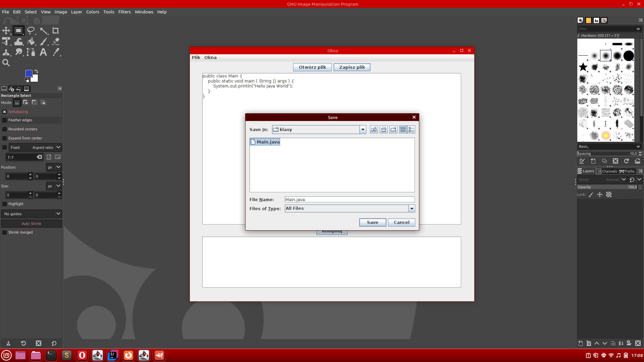Click the Up One Level folder icon
This screenshot has width=644, height=362.
point(374,130)
